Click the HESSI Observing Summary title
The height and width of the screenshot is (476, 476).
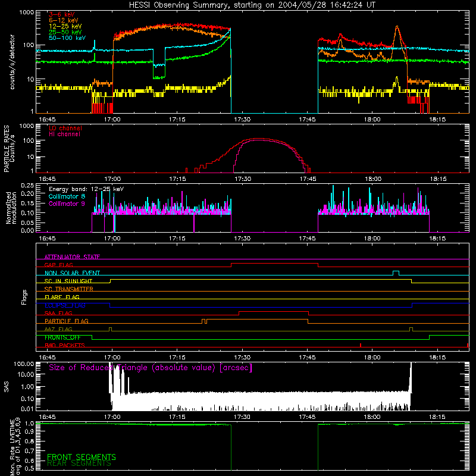(252, 5)
